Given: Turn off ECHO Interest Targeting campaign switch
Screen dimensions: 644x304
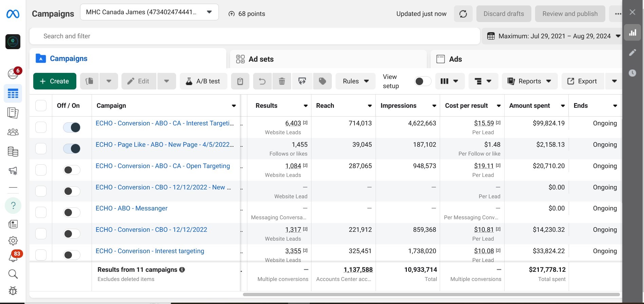Looking at the screenshot, I should [x=72, y=127].
